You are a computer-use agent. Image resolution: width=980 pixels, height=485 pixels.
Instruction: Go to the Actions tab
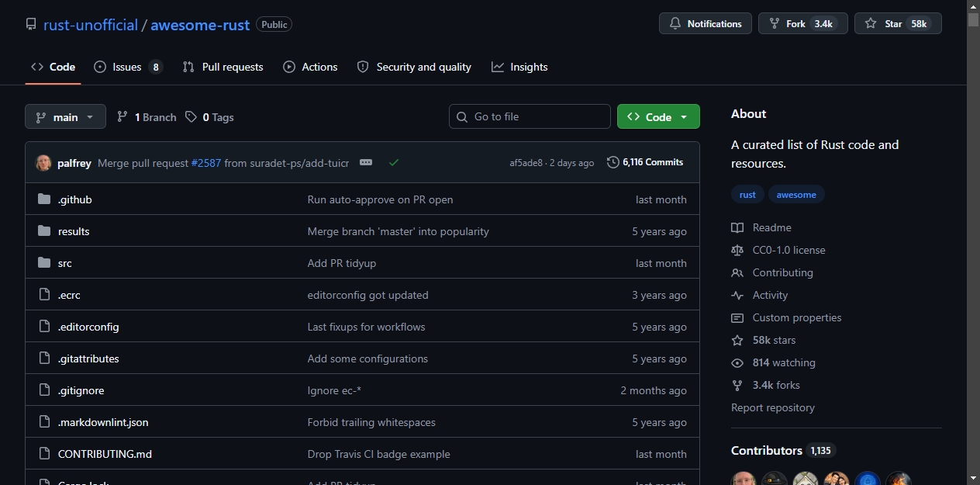tap(310, 67)
